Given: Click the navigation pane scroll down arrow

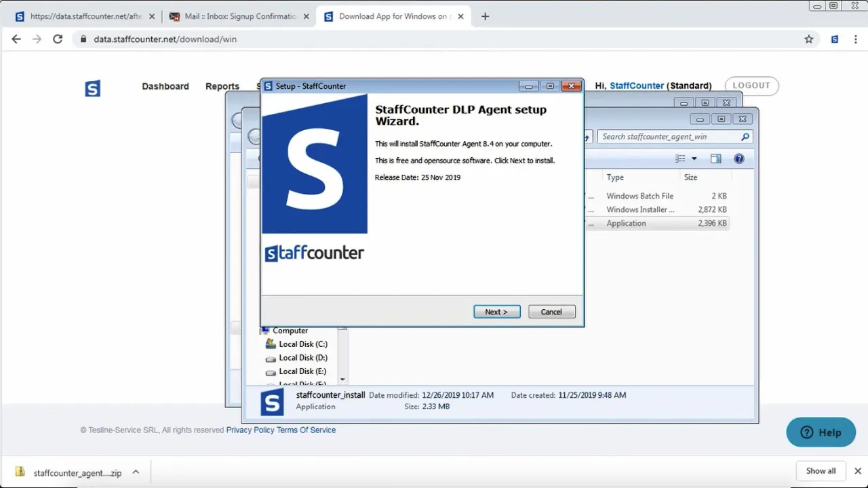Looking at the screenshot, I should point(342,380).
